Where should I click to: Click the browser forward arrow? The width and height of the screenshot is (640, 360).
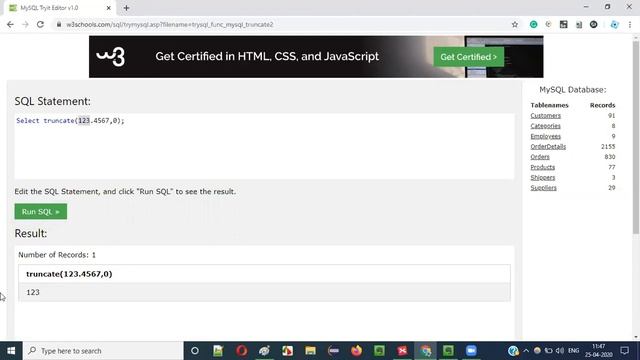pos(25,24)
